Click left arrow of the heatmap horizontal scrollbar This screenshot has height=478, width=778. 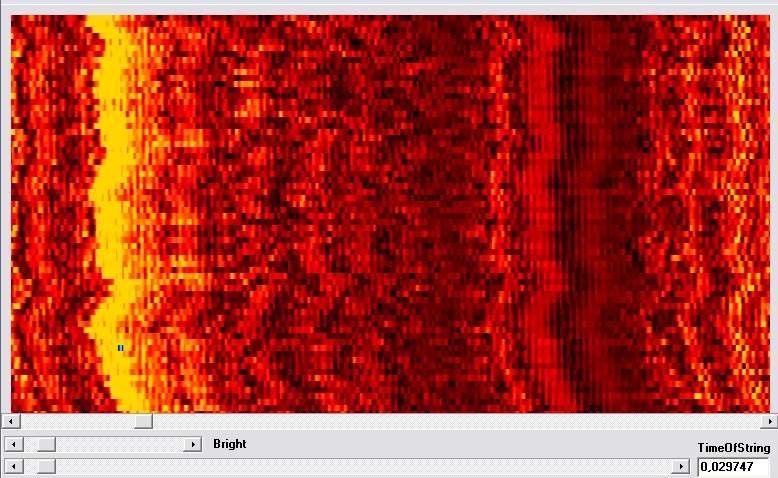click(x=10, y=422)
